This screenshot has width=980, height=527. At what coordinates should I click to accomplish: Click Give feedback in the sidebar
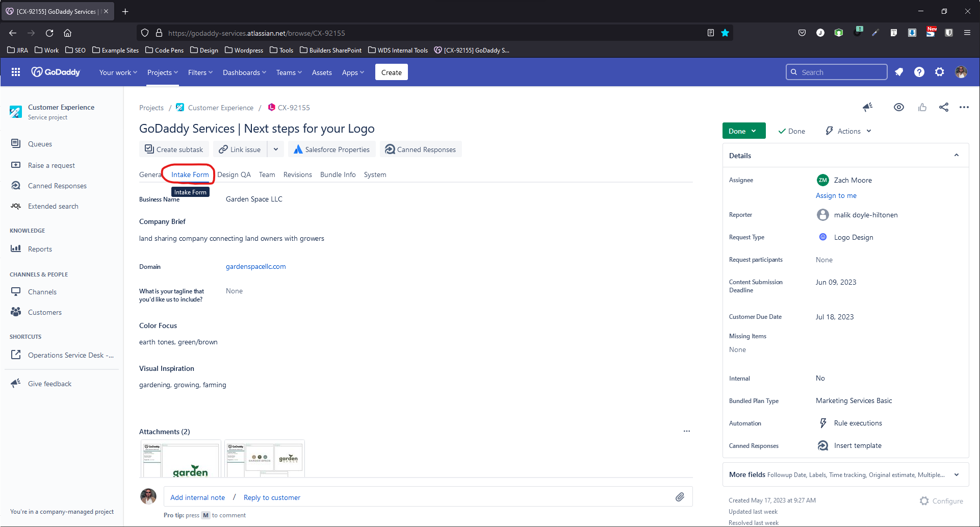[49, 384]
